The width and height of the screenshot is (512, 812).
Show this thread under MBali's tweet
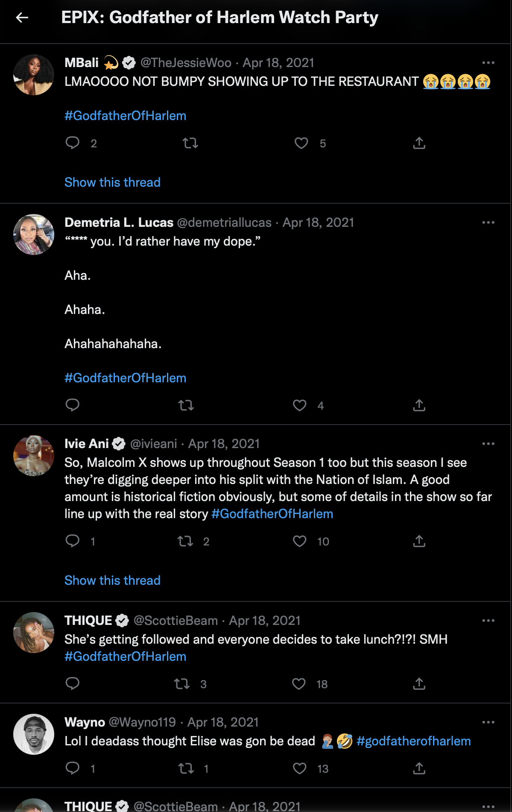[x=112, y=182]
